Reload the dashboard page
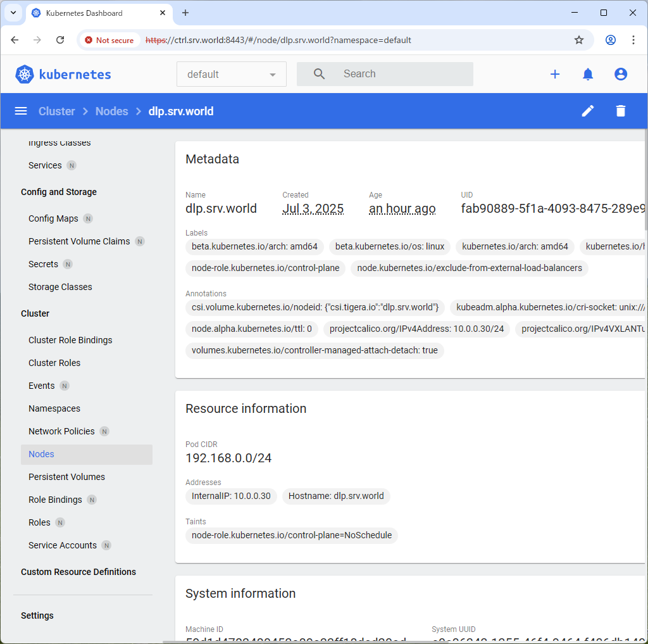Screen dimensions: 648x644 tap(60, 40)
